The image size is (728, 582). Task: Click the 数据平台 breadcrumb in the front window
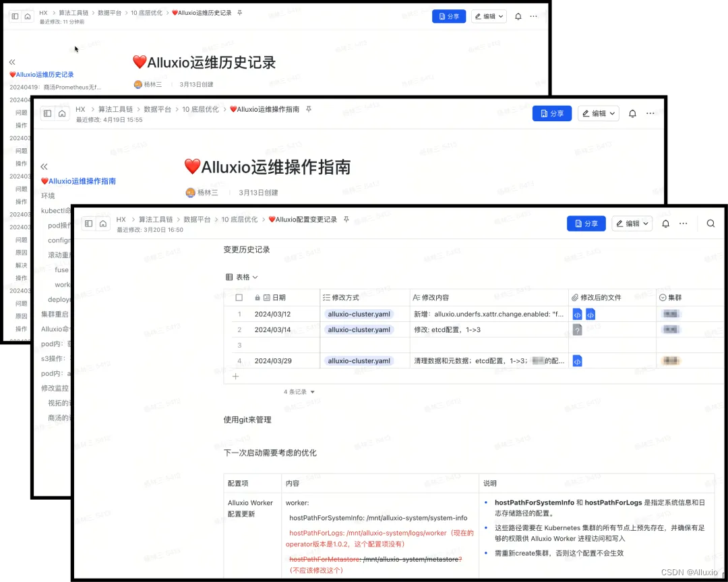pyautogui.click(x=197, y=219)
